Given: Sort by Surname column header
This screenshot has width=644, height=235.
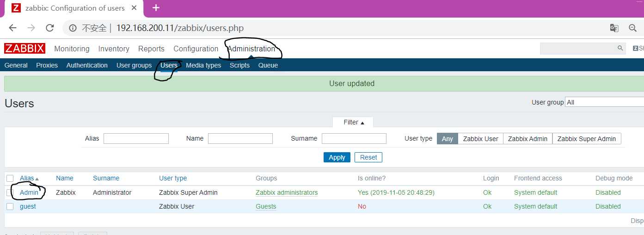Looking at the screenshot, I should tap(106, 178).
